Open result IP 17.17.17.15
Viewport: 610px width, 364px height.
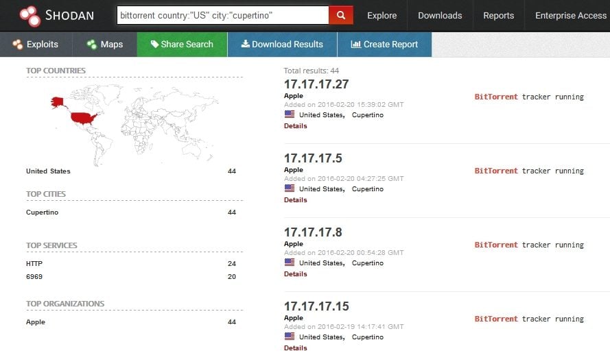pos(316,306)
